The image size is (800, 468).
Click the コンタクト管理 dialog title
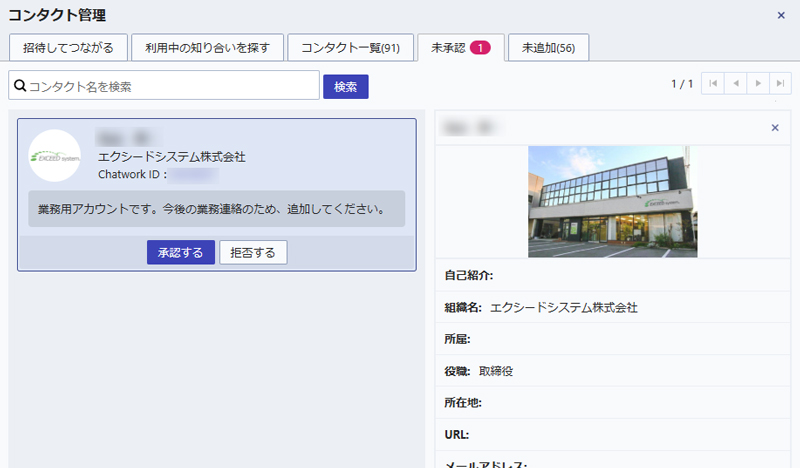click(x=57, y=15)
